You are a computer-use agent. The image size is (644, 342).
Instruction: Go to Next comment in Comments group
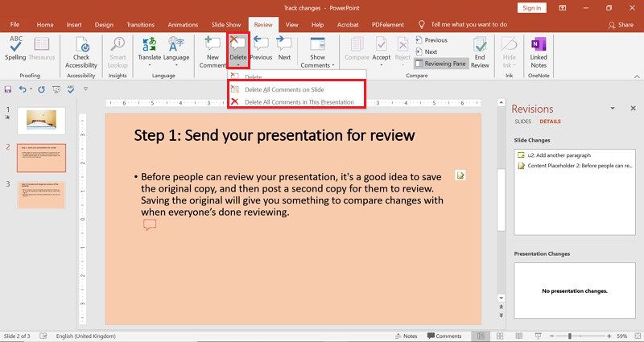click(284, 48)
